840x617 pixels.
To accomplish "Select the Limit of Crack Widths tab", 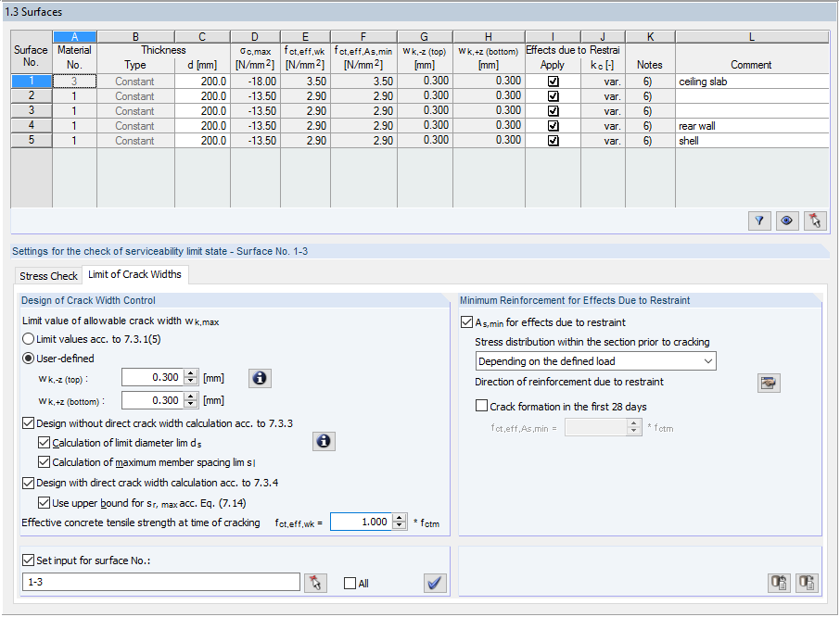I will click(x=134, y=274).
